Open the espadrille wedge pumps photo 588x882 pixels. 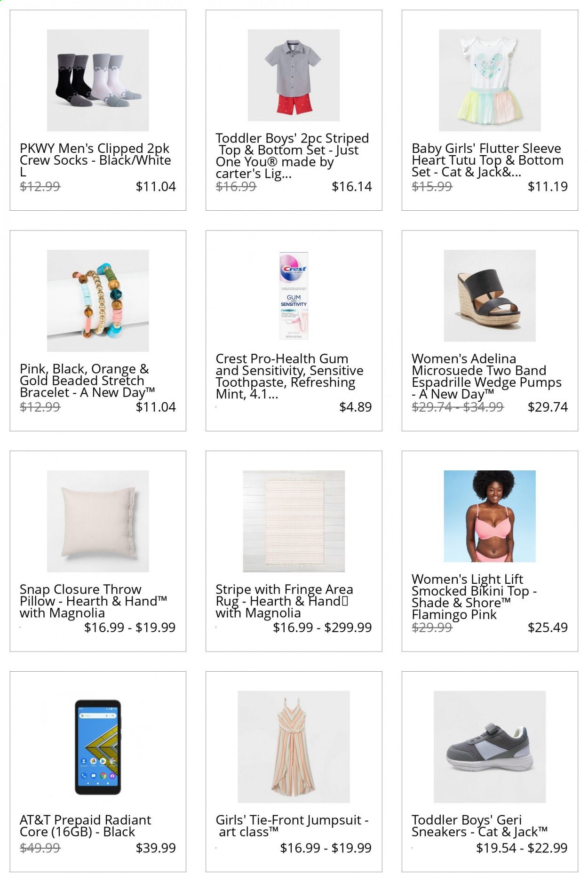[x=490, y=296]
